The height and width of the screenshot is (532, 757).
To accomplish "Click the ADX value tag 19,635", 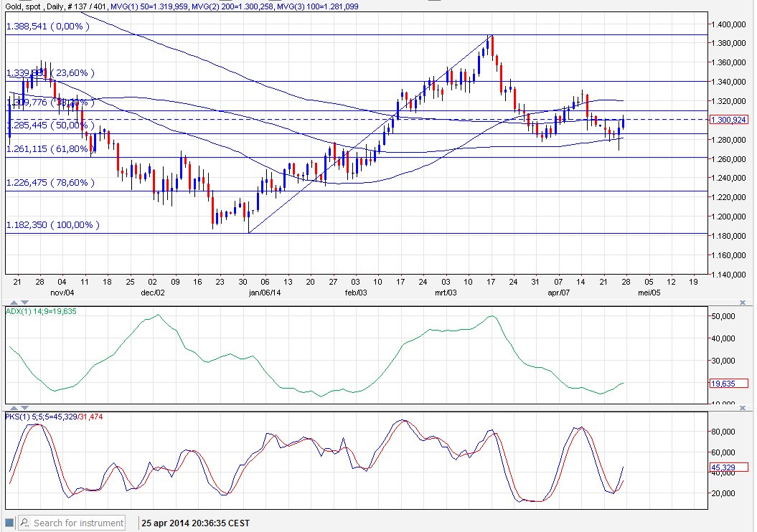I will coord(728,384).
